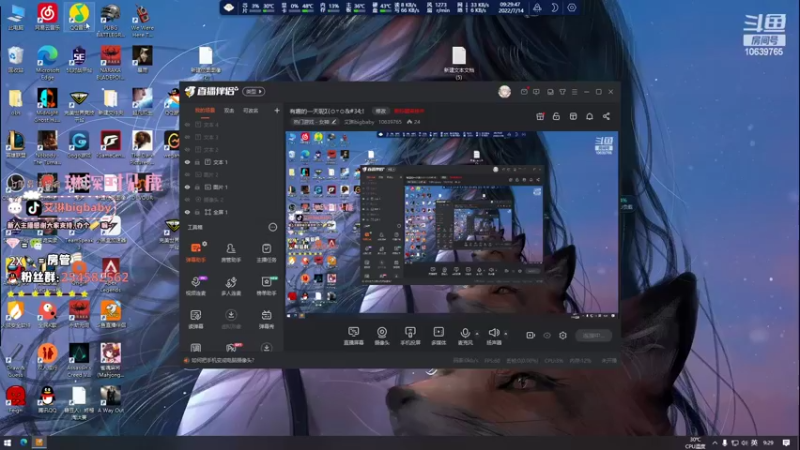The image size is (800, 450).
Task: Open the toolbox more options circle button
Action: point(273,227)
